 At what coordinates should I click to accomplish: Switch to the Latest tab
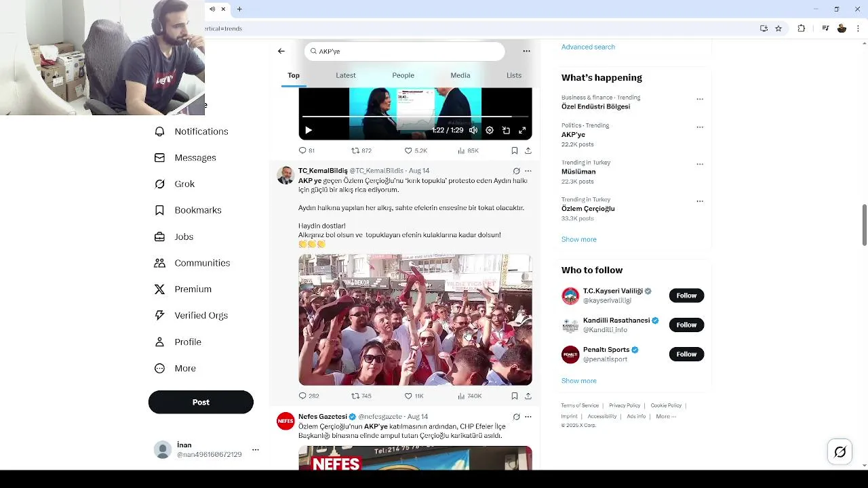346,75
